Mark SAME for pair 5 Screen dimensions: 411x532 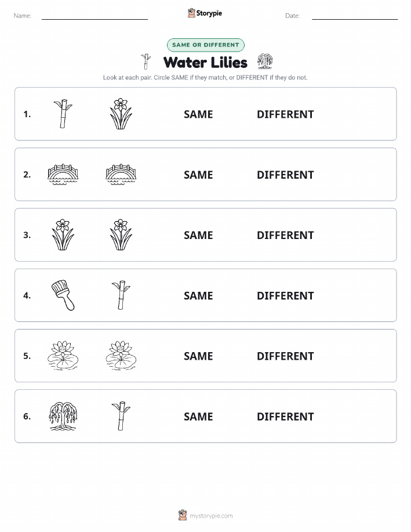[198, 356]
